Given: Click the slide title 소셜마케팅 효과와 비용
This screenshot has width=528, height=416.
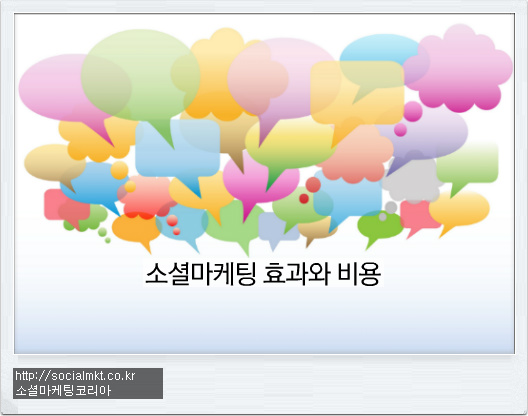Looking at the screenshot, I should pos(263,274).
